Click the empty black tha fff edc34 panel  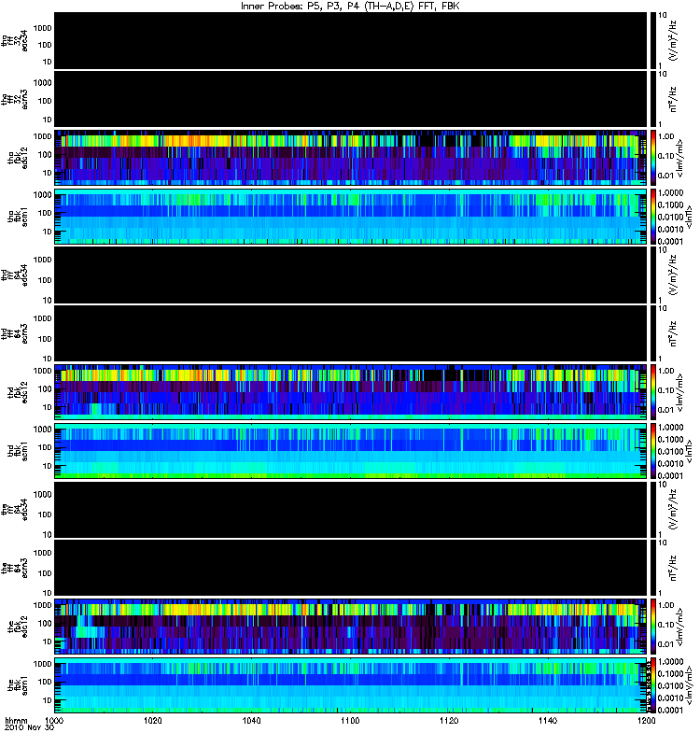pyautogui.click(x=351, y=40)
